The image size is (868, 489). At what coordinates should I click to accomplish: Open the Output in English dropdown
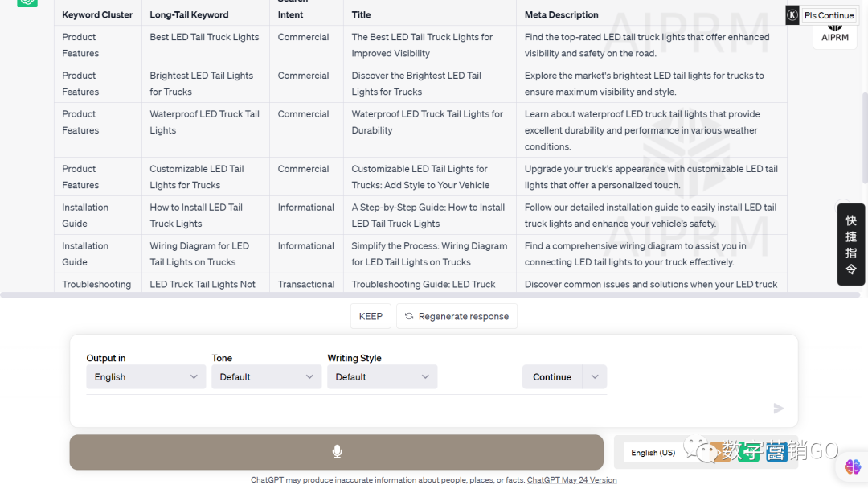point(146,376)
